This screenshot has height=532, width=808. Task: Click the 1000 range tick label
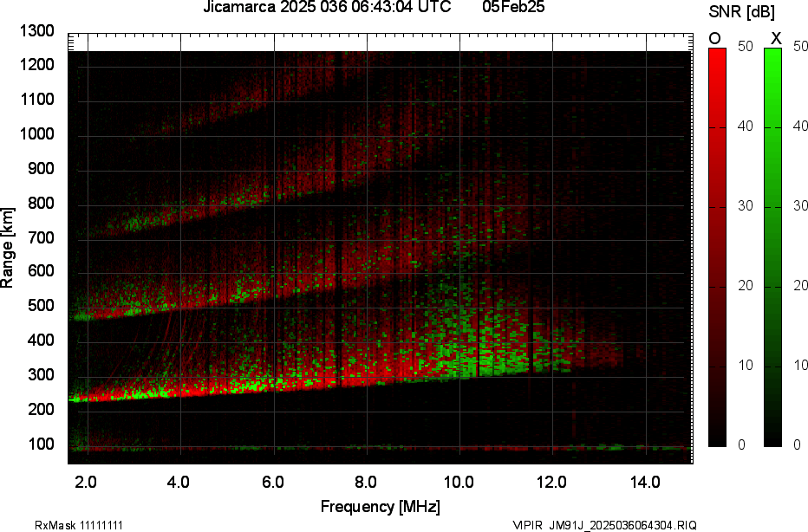[x=37, y=134]
